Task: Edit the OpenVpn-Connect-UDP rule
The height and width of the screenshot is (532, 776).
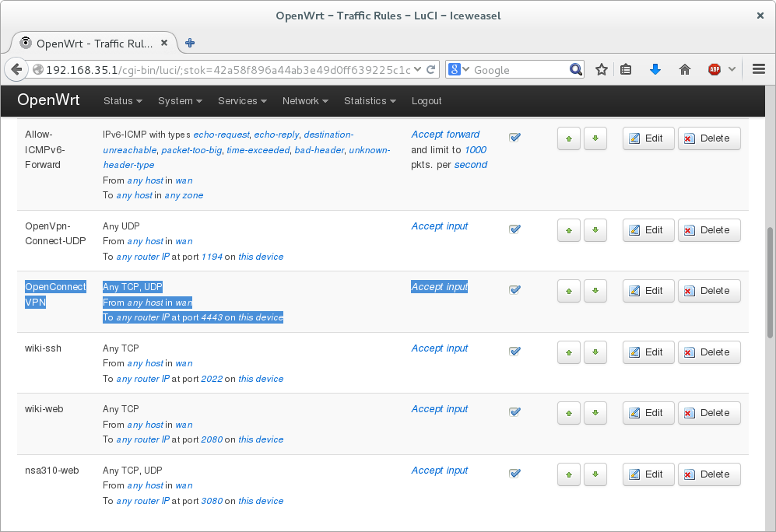Action: (648, 230)
